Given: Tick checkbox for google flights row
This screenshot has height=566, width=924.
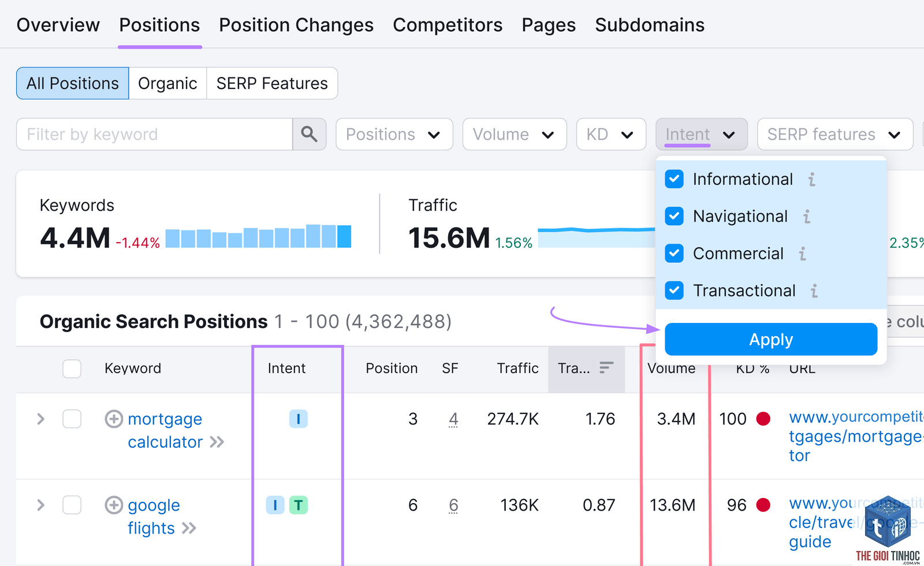Looking at the screenshot, I should pyautogui.click(x=72, y=505).
